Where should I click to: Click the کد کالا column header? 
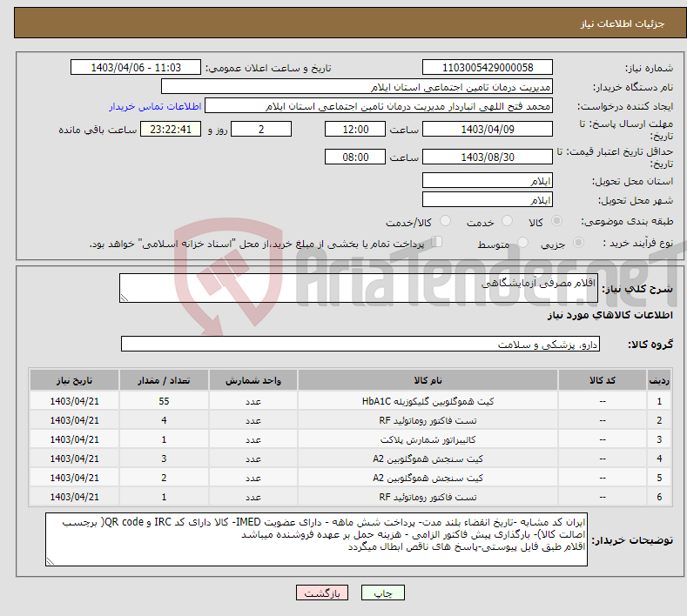click(x=602, y=380)
